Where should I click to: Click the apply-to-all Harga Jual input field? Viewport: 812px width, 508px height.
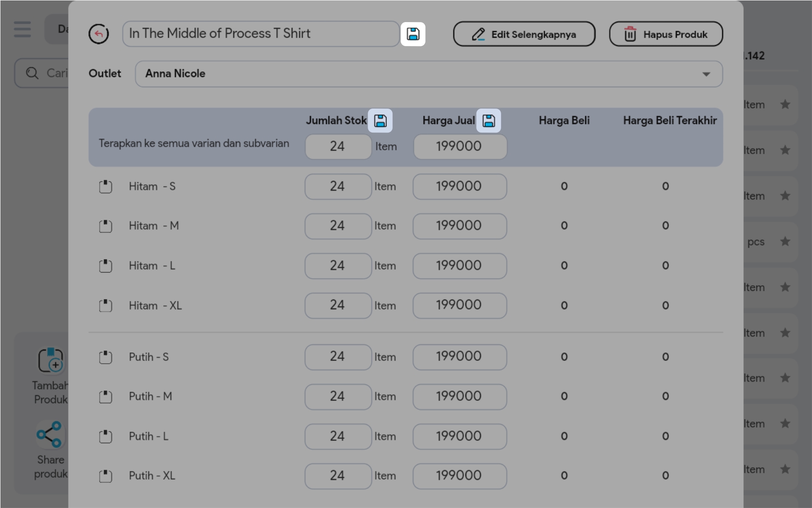(x=460, y=147)
